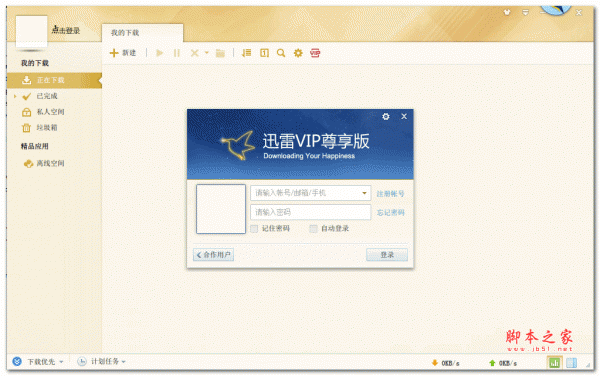This screenshot has width=600, height=376.
Task: Click the 忘记密码 link
Action: click(390, 212)
